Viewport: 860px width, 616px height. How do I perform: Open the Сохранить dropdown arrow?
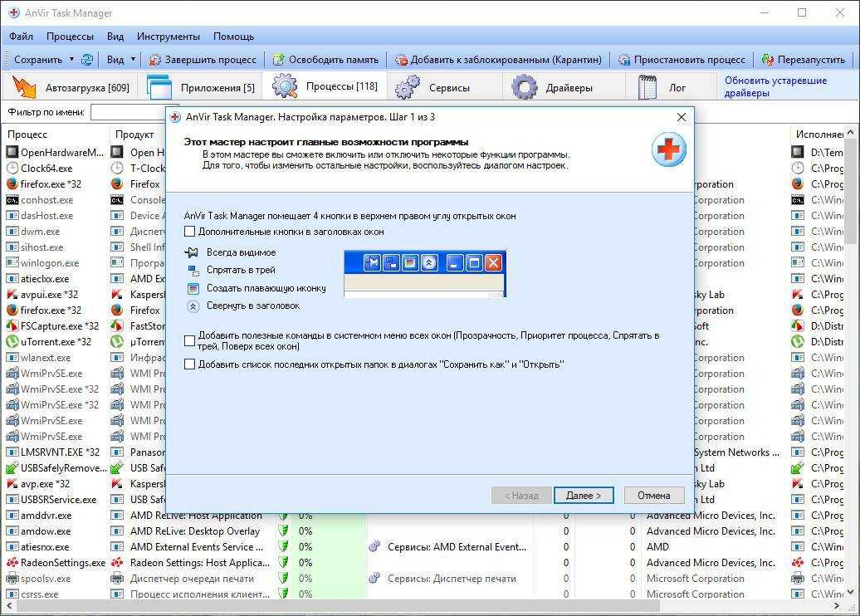72,59
